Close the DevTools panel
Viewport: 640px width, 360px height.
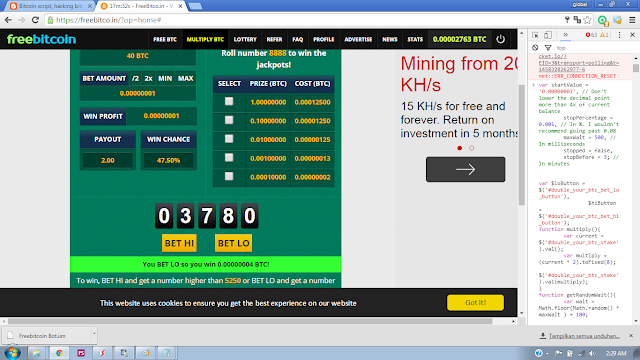click(x=632, y=35)
